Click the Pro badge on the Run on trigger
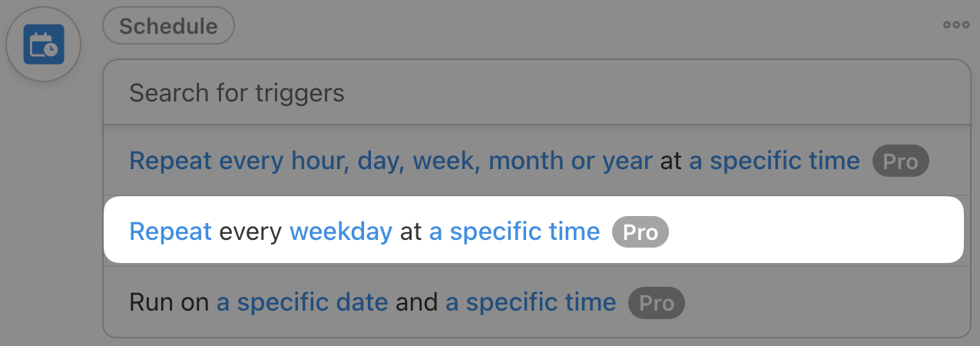This screenshot has height=346, width=980. click(x=656, y=303)
